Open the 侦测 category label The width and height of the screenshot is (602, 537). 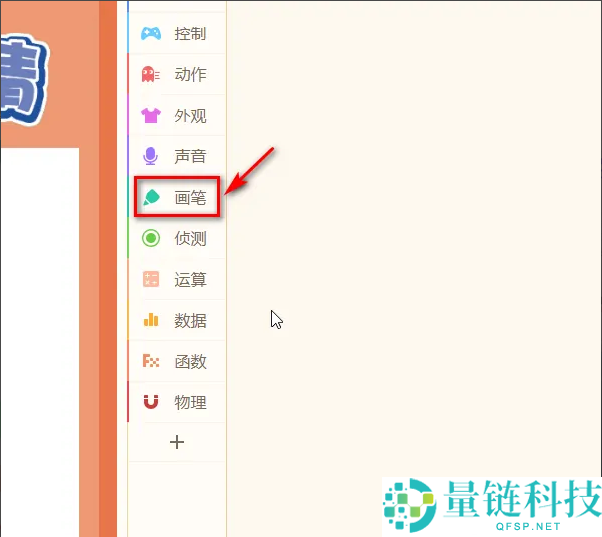190,238
